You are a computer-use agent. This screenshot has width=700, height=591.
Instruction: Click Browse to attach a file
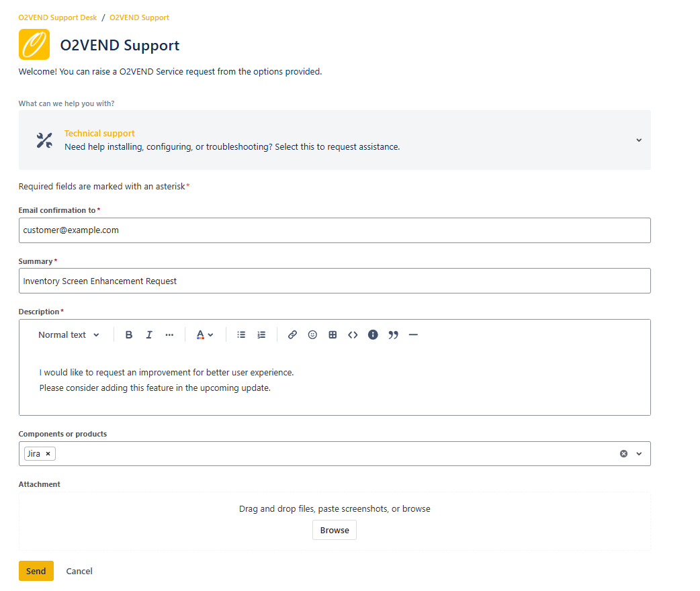(334, 530)
